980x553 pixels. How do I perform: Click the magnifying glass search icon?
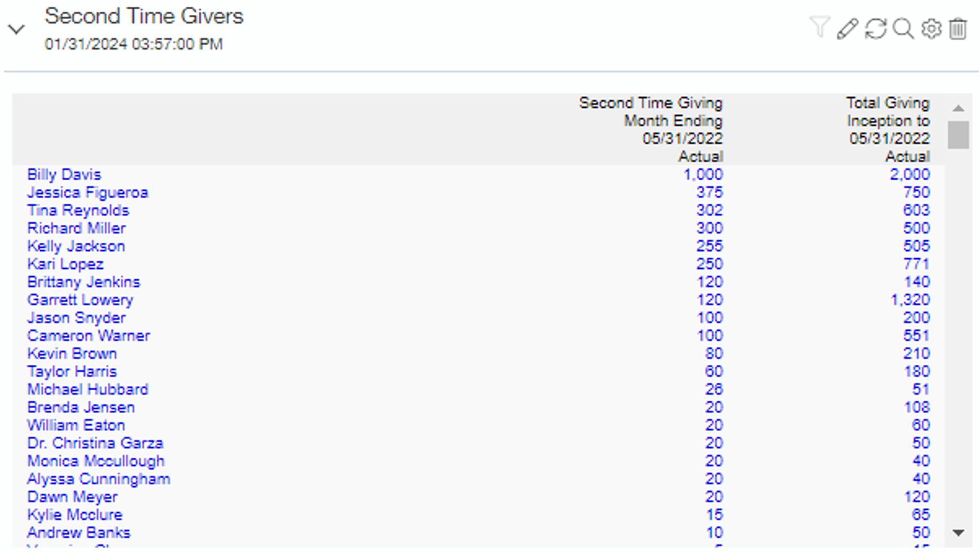point(903,29)
